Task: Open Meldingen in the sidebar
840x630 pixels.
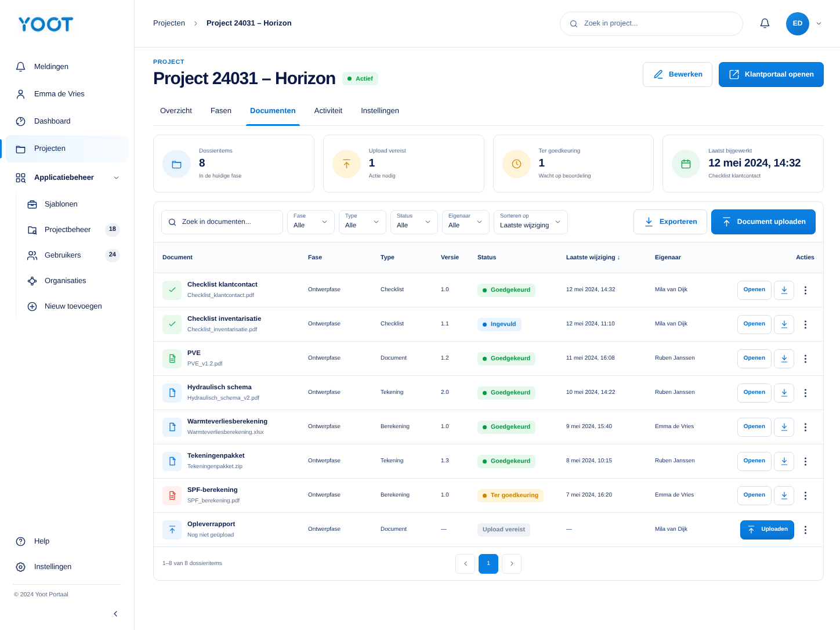Action: tap(67, 67)
